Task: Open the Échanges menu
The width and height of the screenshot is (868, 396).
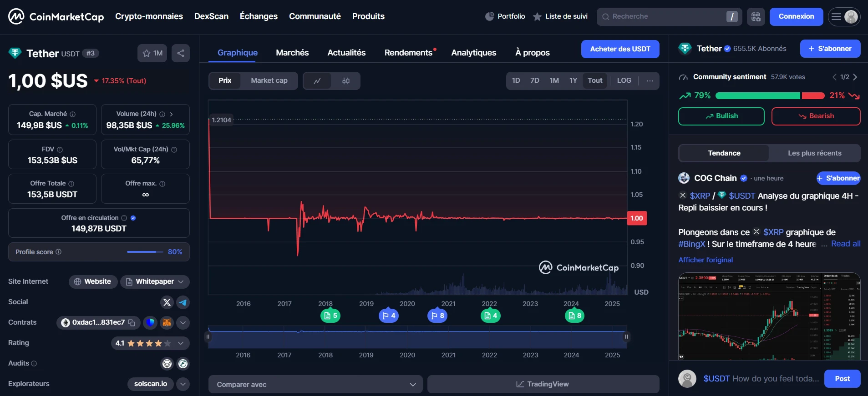Action: pyautogui.click(x=259, y=16)
